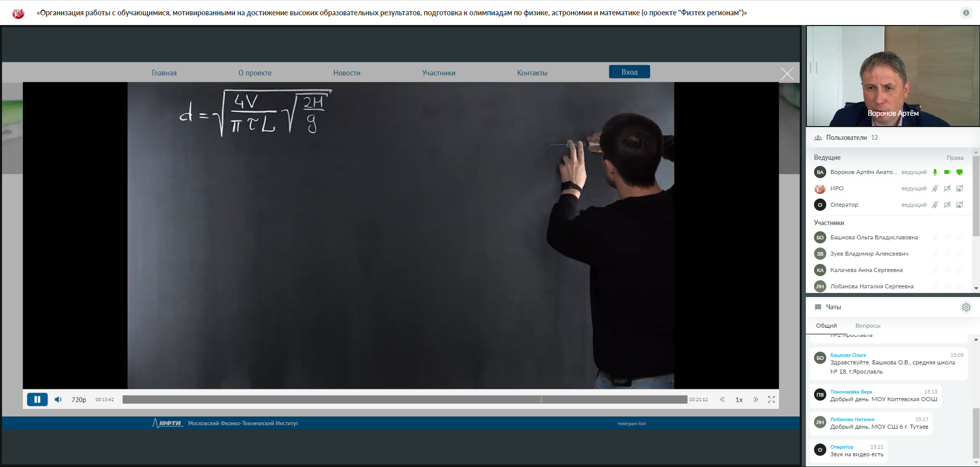Viewport: 980px width, 467px height.
Task: Click sender name Башкова Ольга in chat
Action: (x=848, y=355)
